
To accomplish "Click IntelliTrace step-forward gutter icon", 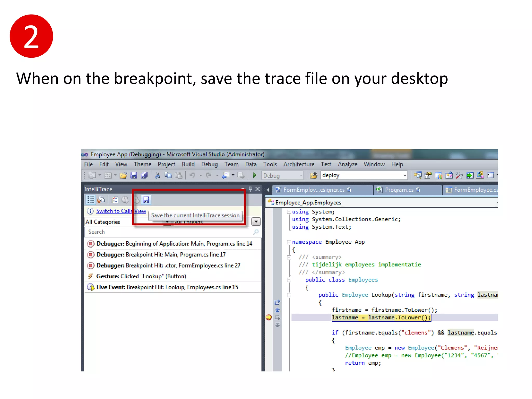I will pyautogui.click(x=277, y=318).
